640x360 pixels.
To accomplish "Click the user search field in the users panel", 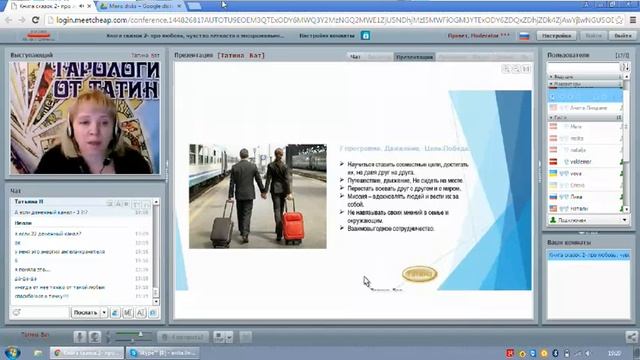I will coord(583,67).
